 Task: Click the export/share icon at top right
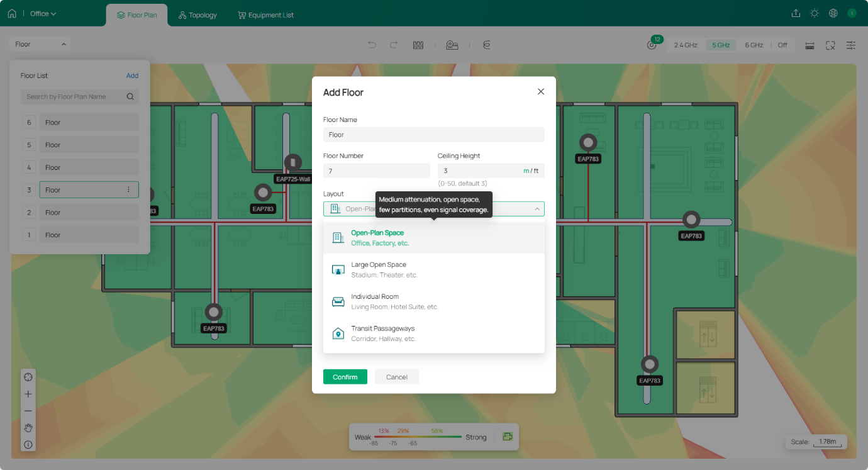[796, 13]
